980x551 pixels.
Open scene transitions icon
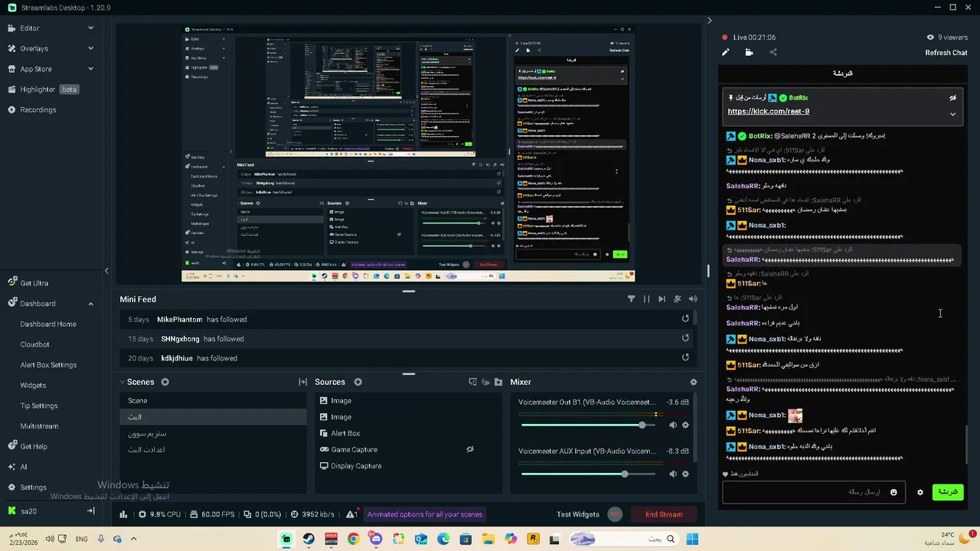click(302, 382)
